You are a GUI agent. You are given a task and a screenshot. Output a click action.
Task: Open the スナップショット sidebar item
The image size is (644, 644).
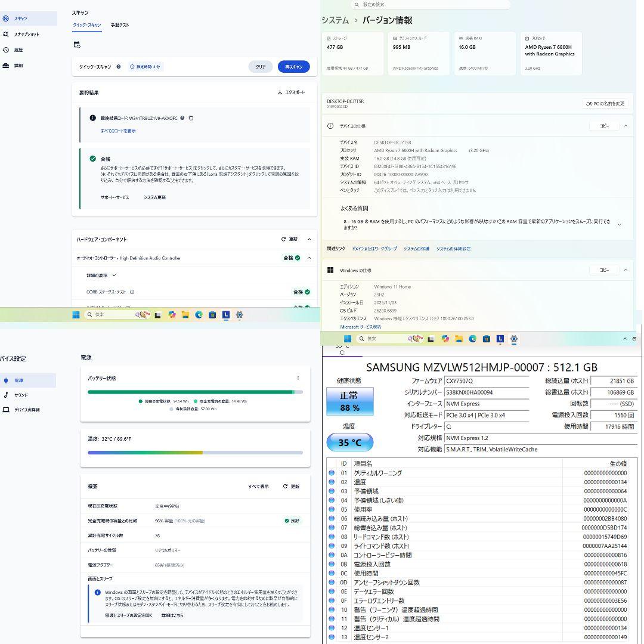(26, 35)
